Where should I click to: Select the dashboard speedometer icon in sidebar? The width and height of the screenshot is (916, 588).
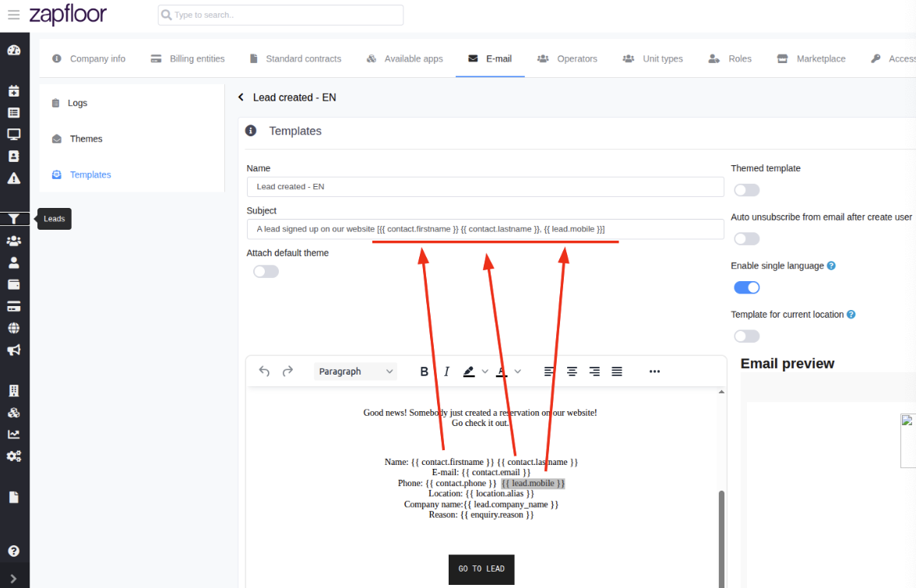14,49
